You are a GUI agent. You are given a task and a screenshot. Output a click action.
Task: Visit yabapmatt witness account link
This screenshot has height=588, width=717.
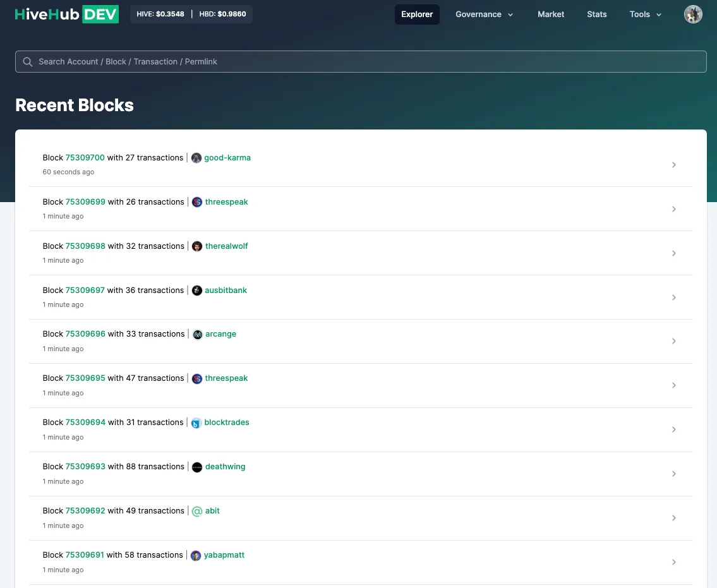[224, 555]
